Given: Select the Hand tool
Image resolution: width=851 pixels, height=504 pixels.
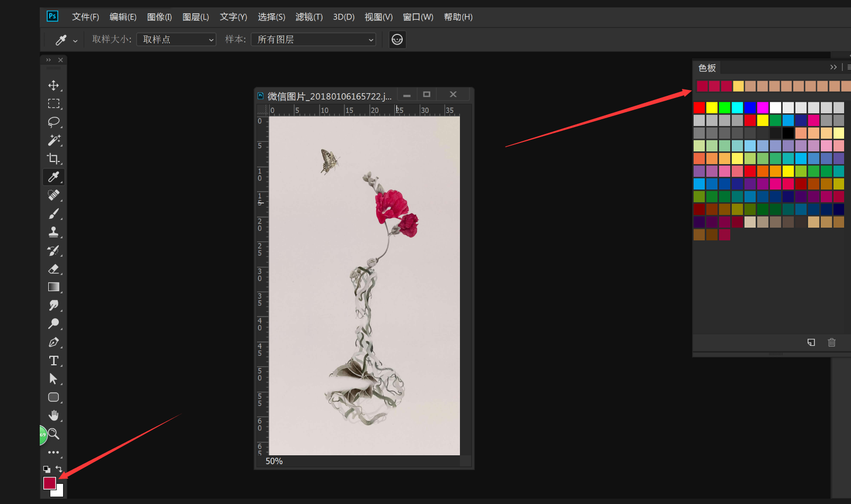Looking at the screenshot, I should (x=54, y=416).
